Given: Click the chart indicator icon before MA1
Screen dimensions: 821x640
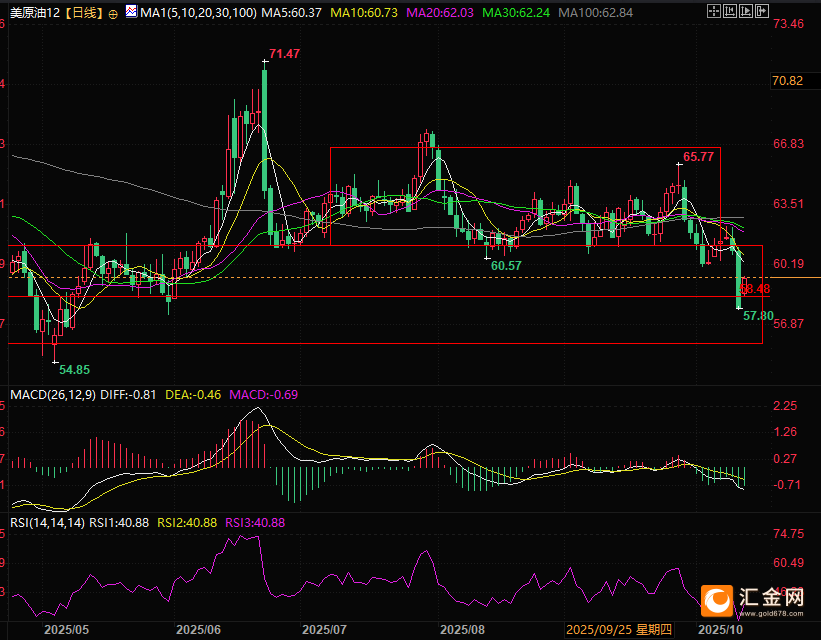Looking at the screenshot, I should tap(132, 13).
